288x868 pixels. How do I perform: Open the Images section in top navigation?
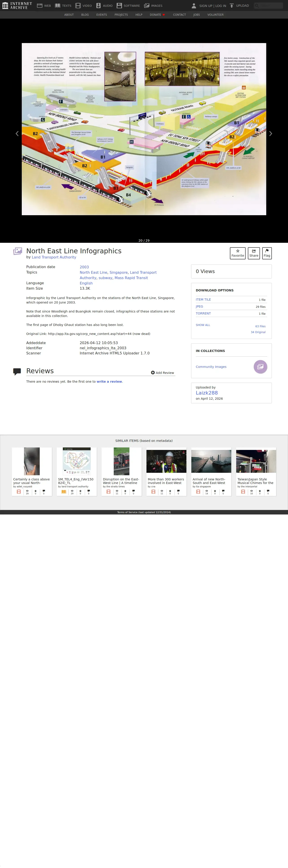[153, 6]
